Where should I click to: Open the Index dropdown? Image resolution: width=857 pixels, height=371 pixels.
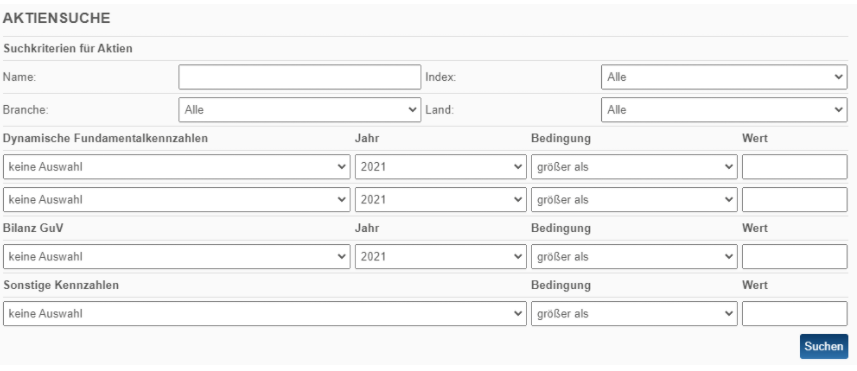click(x=724, y=77)
